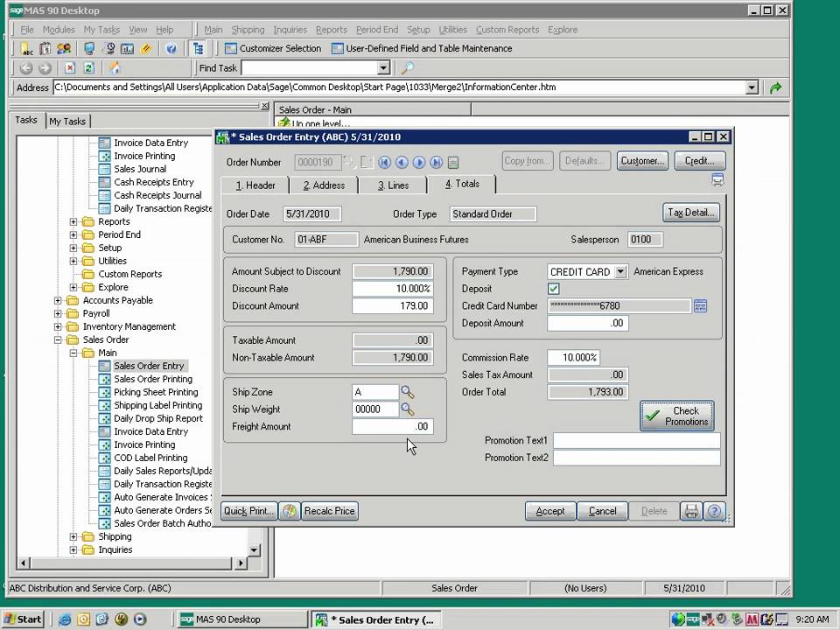Open the Ship Zone lookup magnifier

pos(408,392)
